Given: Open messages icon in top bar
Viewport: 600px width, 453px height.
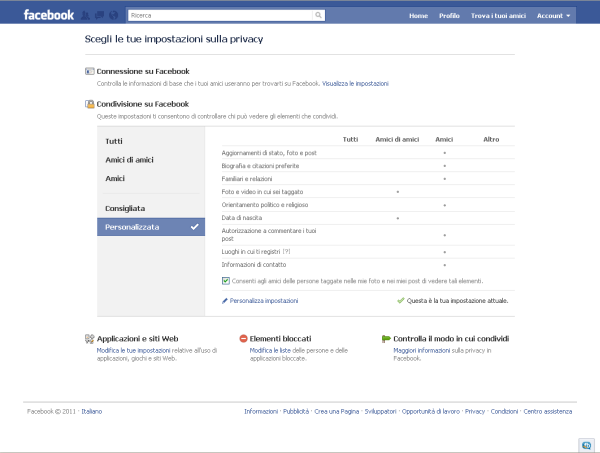Looking at the screenshot, I should click(x=99, y=15).
